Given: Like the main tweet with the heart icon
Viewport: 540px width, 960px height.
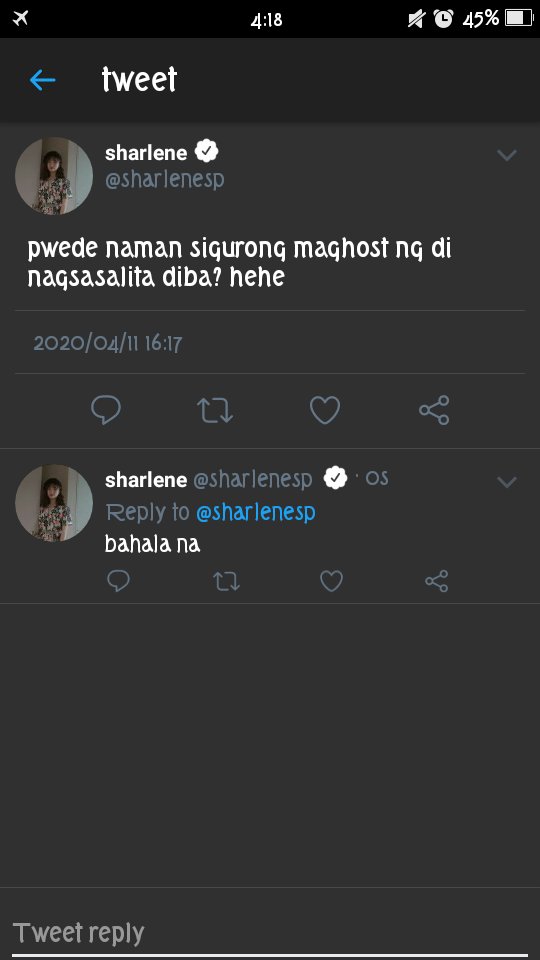Looking at the screenshot, I should pyautogui.click(x=325, y=410).
